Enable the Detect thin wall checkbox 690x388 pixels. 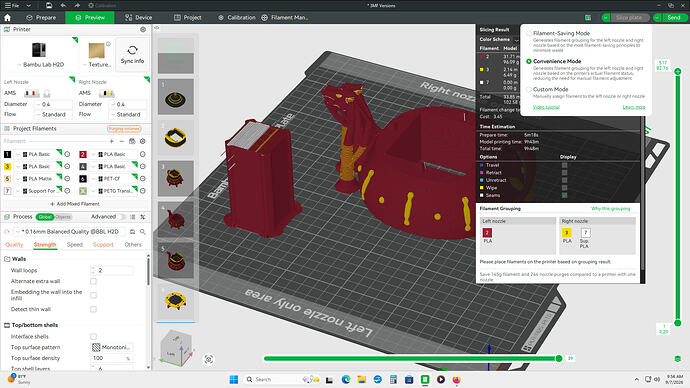pyautogui.click(x=93, y=309)
